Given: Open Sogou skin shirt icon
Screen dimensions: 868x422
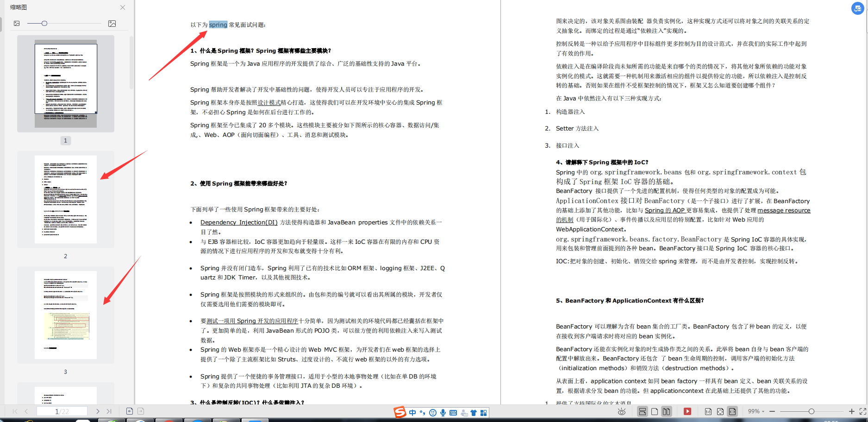Looking at the screenshot, I should pyautogui.click(x=474, y=413).
